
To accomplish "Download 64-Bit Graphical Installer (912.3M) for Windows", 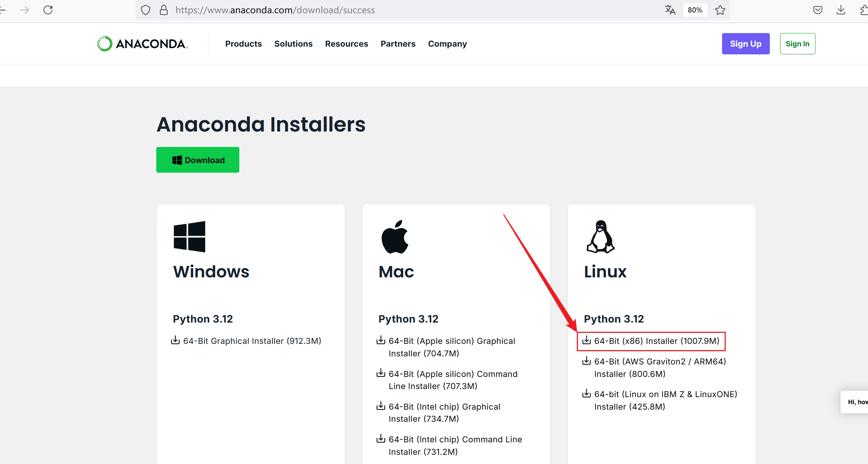I will pos(252,341).
